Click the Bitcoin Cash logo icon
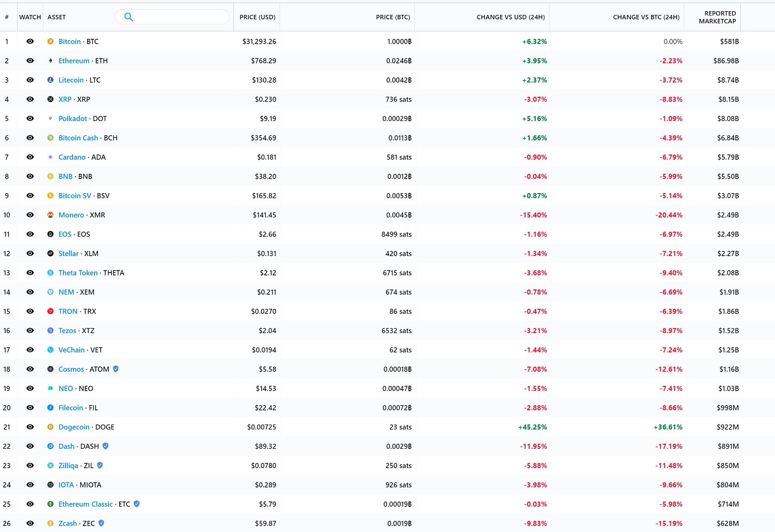Viewport: 775px width, 532px height. click(x=50, y=138)
